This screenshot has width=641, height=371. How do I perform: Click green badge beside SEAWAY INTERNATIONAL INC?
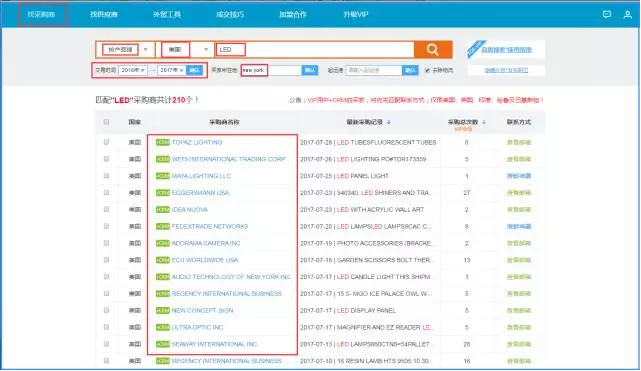tap(163, 344)
